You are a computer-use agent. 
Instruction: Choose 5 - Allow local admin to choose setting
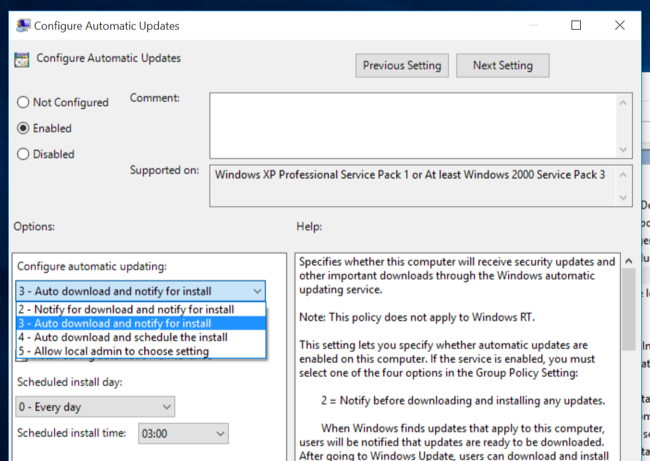coord(141,351)
